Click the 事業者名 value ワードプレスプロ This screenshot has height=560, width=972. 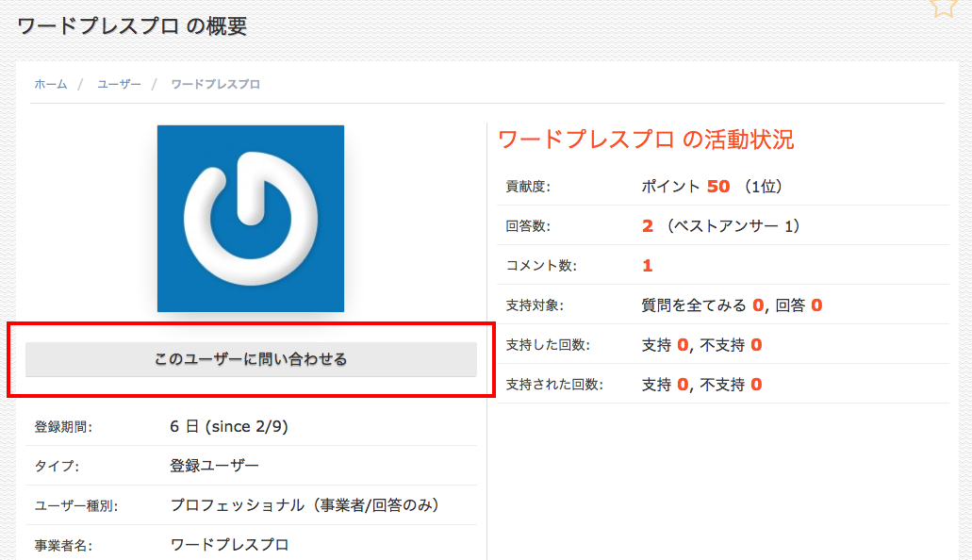pos(229,545)
